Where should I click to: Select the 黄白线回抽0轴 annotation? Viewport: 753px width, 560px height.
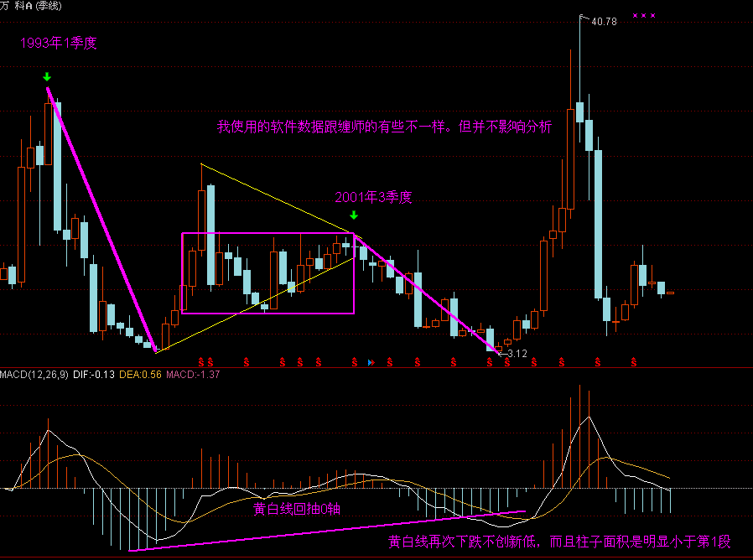296,509
